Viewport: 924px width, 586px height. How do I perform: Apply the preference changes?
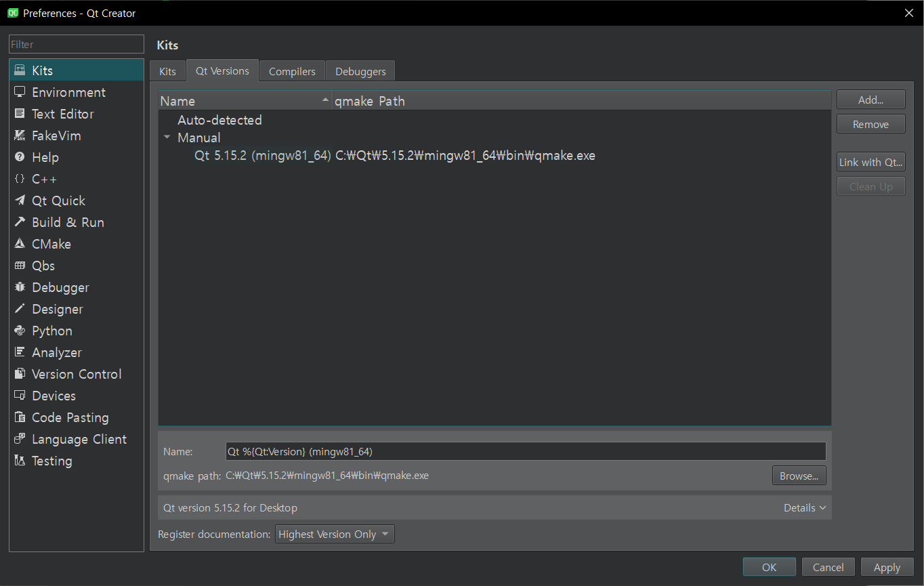pyautogui.click(x=887, y=568)
